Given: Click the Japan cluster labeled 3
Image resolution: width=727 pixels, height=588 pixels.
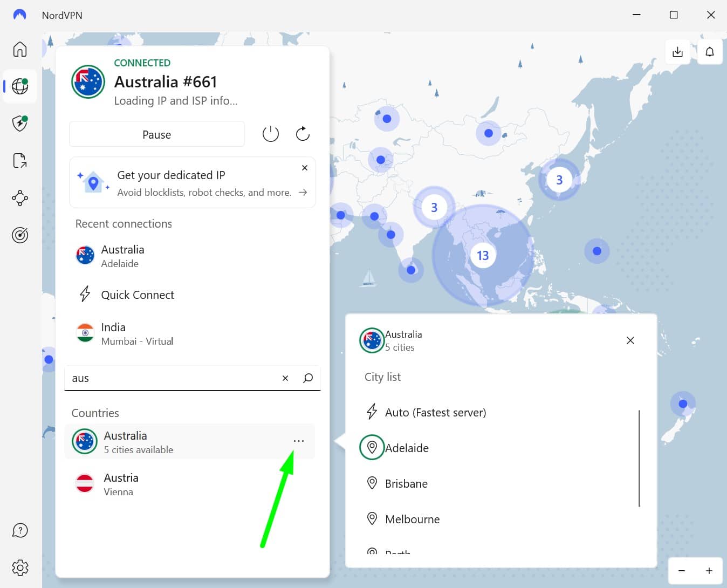Looking at the screenshot, I should point(559,180).
